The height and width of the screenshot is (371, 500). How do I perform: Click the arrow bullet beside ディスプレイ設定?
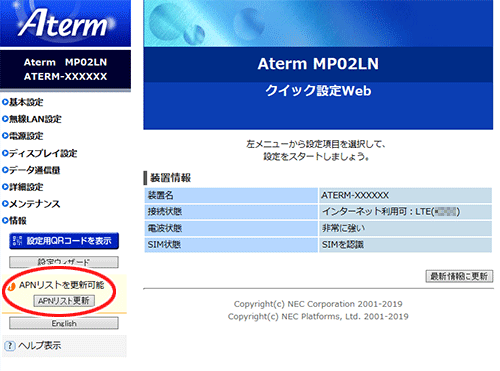point(5,153)
